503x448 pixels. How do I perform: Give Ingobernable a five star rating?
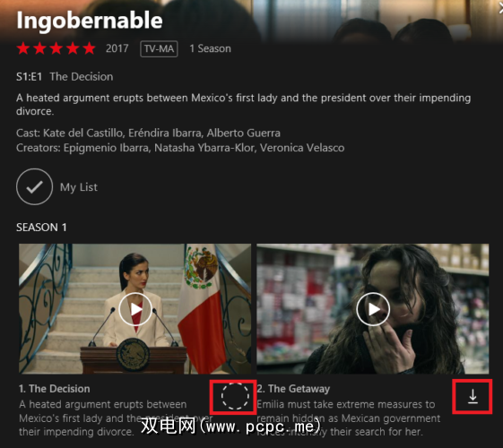coord(89,48)
